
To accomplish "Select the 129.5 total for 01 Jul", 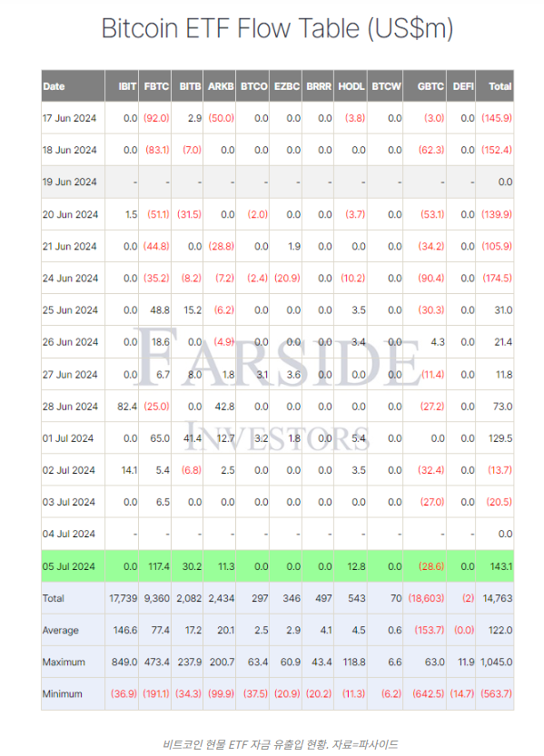I will click(499, 438).
